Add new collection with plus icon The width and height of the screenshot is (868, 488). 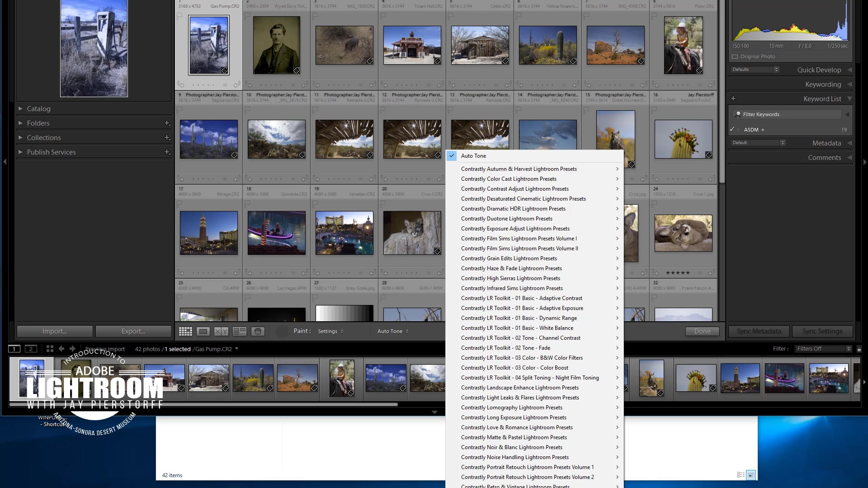(x=167, y=137)
